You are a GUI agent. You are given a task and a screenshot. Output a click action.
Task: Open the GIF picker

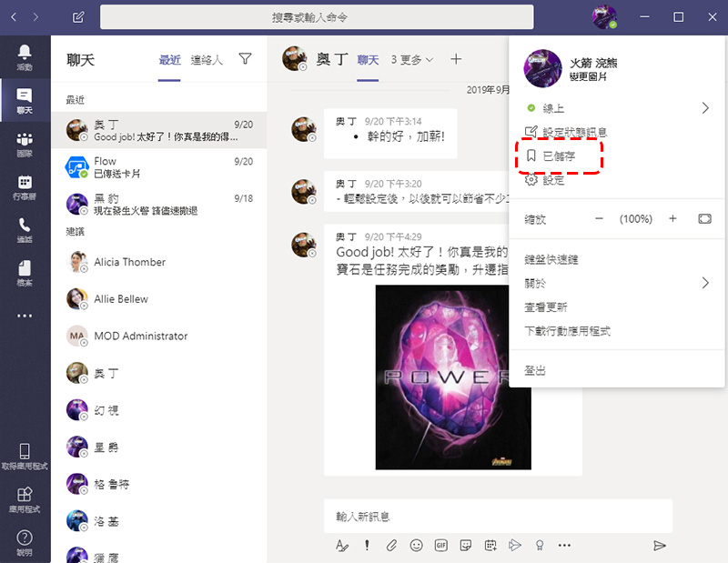click(441, 546)
